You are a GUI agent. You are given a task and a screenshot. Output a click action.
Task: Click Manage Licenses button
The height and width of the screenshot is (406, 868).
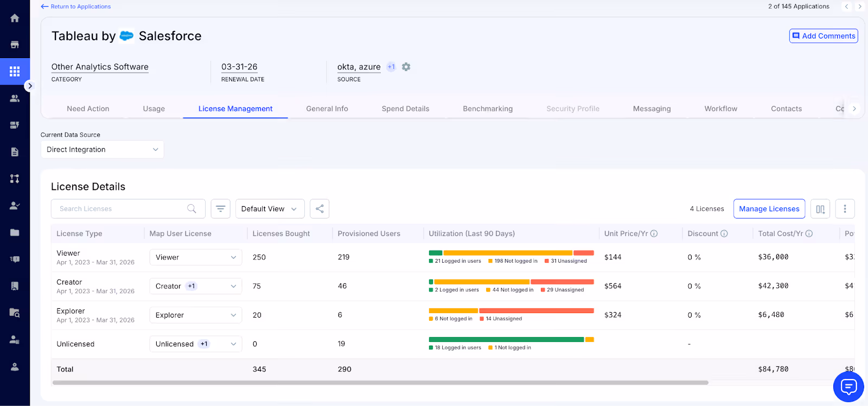point(769,208)
